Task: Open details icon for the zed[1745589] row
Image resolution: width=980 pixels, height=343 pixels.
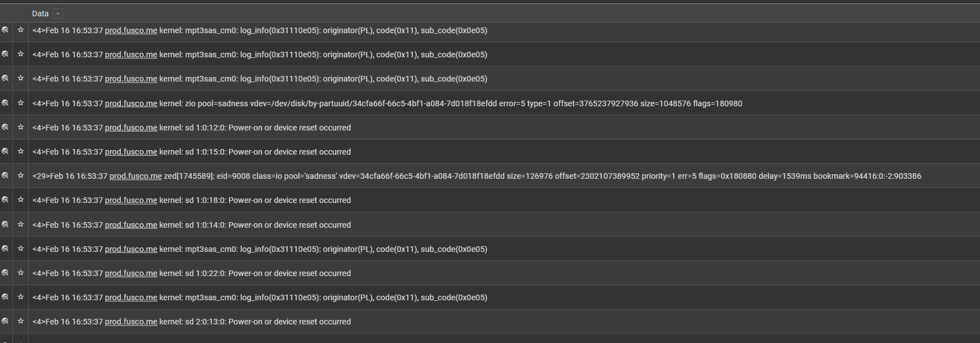Action: [6, 175]
